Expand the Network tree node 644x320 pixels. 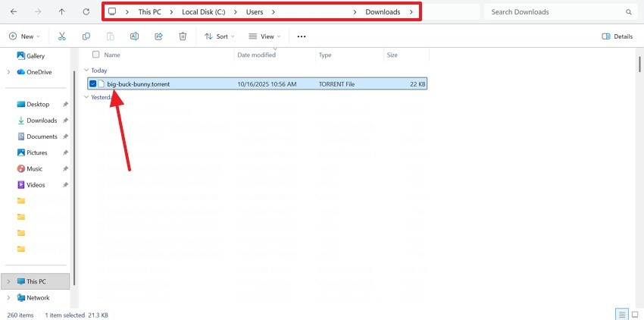coord(8,298)
